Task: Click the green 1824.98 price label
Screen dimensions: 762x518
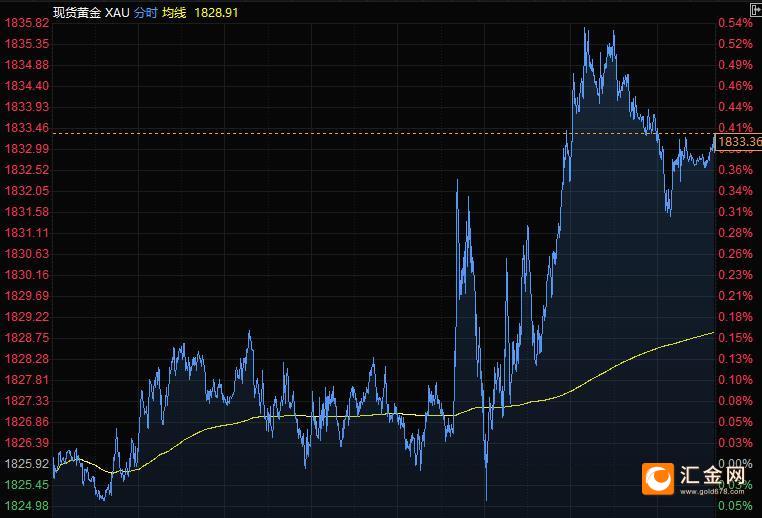Action: pos(27,505)
